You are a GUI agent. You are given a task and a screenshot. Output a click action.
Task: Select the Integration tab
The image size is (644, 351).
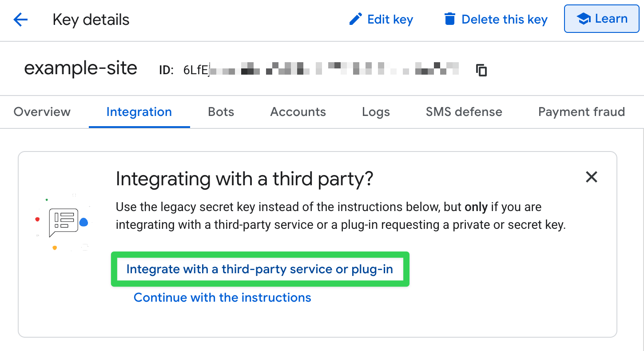tap(139, 112)
